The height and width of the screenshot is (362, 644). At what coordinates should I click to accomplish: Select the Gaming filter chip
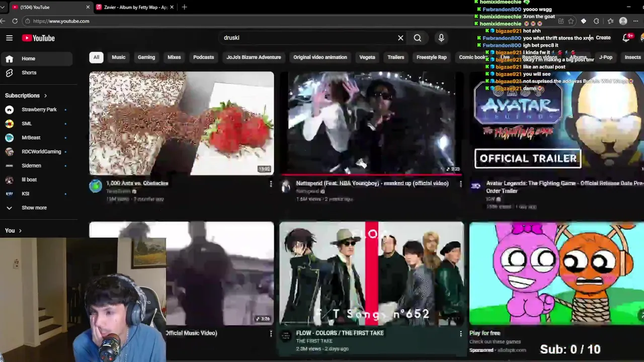tap(146, 57)
